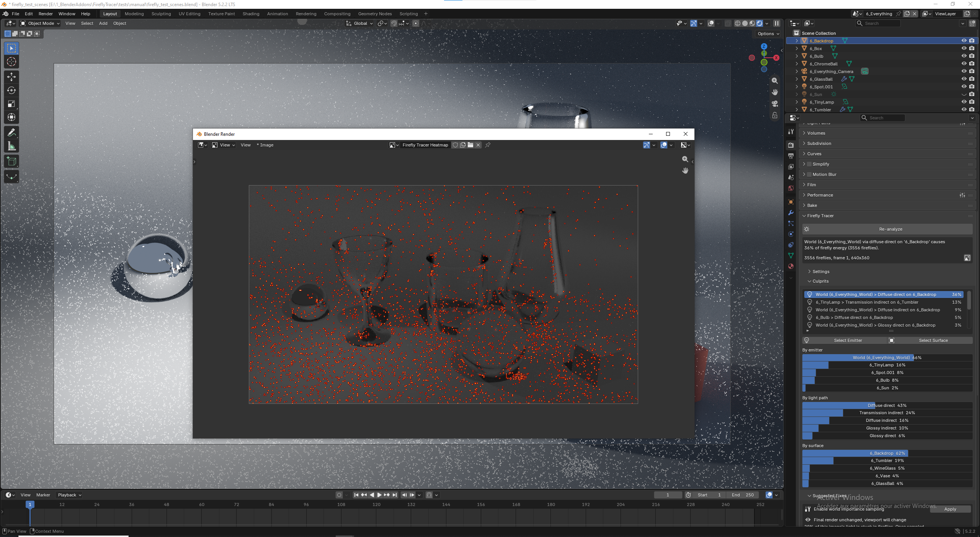Click zoom icon in Blender Render window
This screenshot has width=980, height=537.
[685, 159]
